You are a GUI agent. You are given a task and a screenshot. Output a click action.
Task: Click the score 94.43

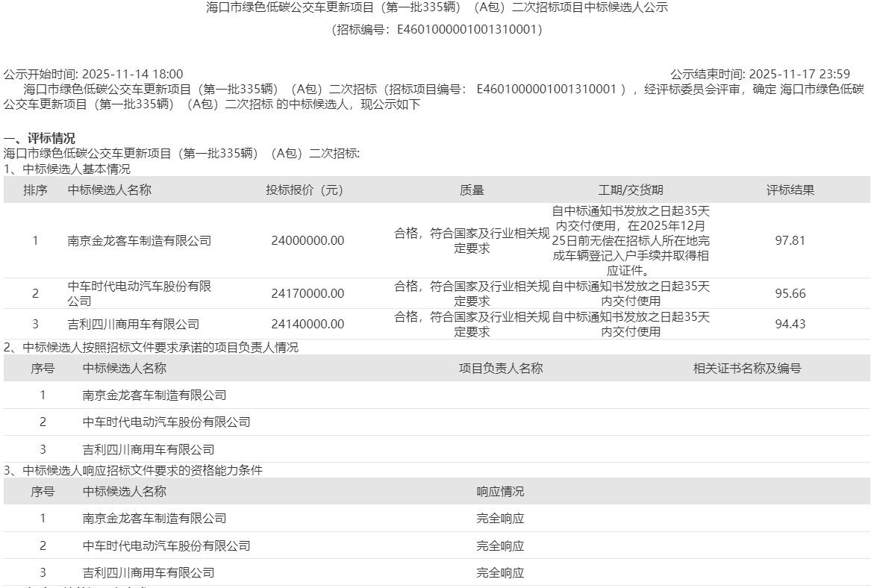click(791, 324)
